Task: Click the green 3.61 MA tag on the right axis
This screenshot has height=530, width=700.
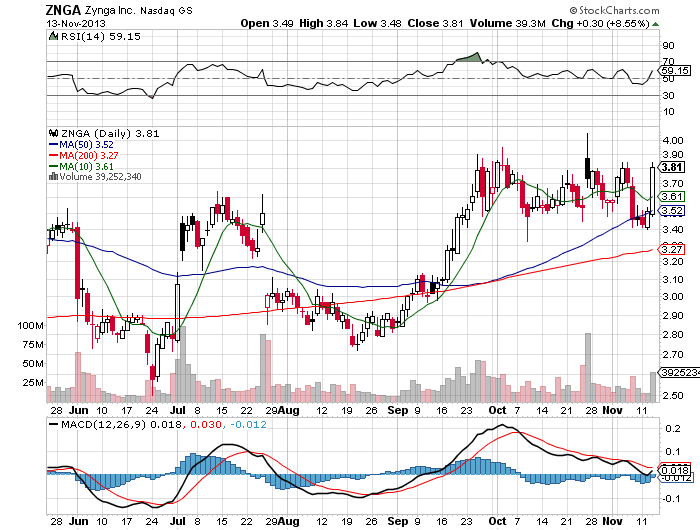Action: point(672,196)
